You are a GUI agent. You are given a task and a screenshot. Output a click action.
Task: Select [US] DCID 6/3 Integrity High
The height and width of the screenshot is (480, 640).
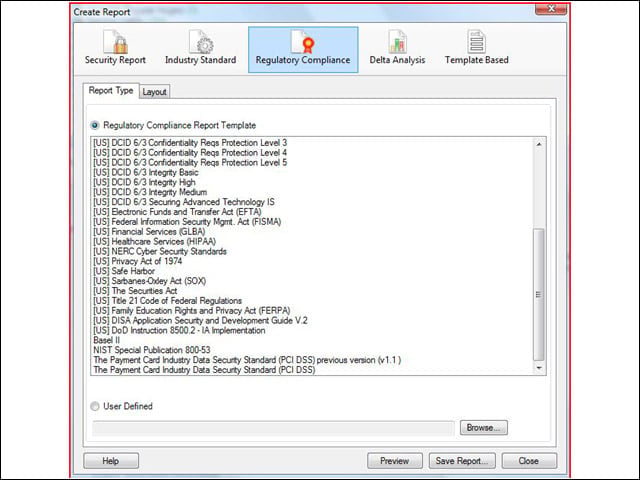[x=144, y=182]
